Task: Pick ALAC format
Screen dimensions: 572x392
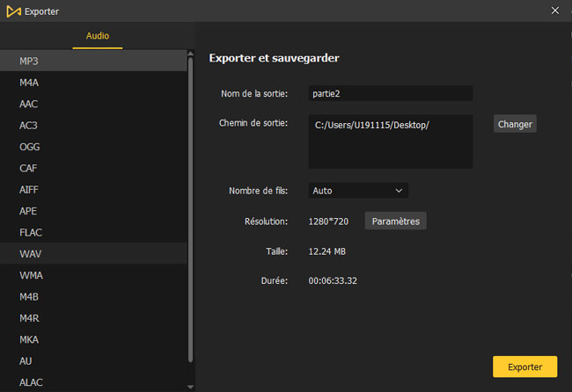Action: 93,382
